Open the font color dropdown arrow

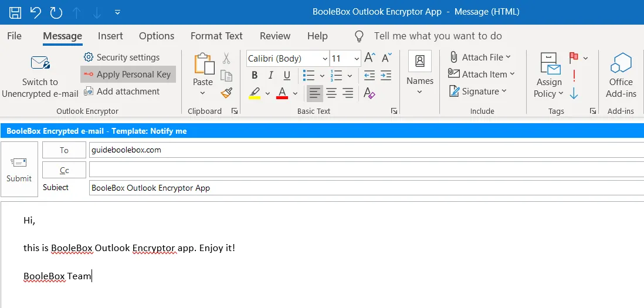pyautogui.click(x=295, y=94)
